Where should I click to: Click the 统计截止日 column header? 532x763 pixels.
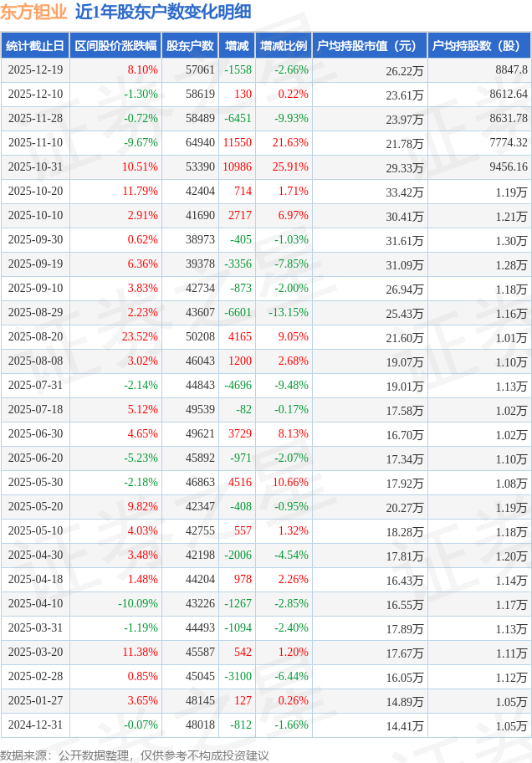35,46
